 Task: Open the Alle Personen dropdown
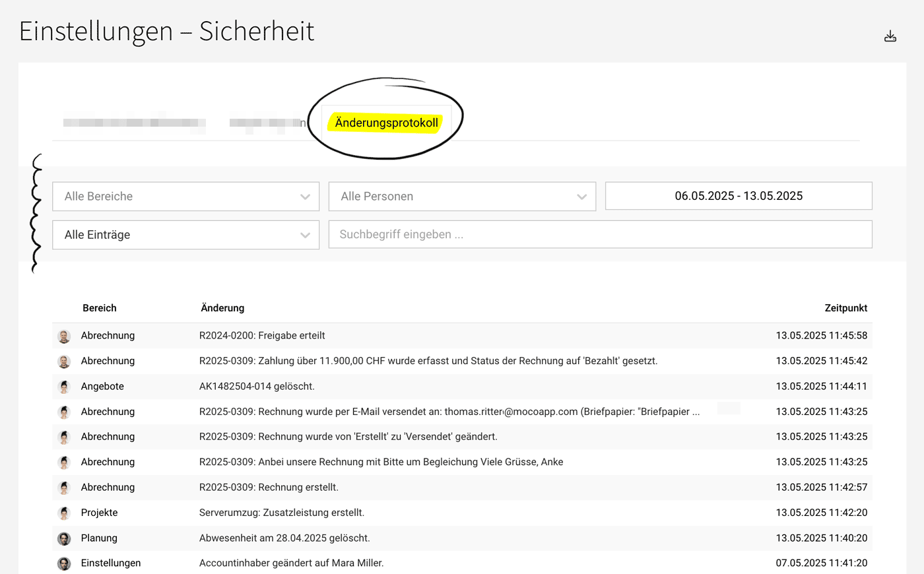pyautogui.click(x=462, y=197)
